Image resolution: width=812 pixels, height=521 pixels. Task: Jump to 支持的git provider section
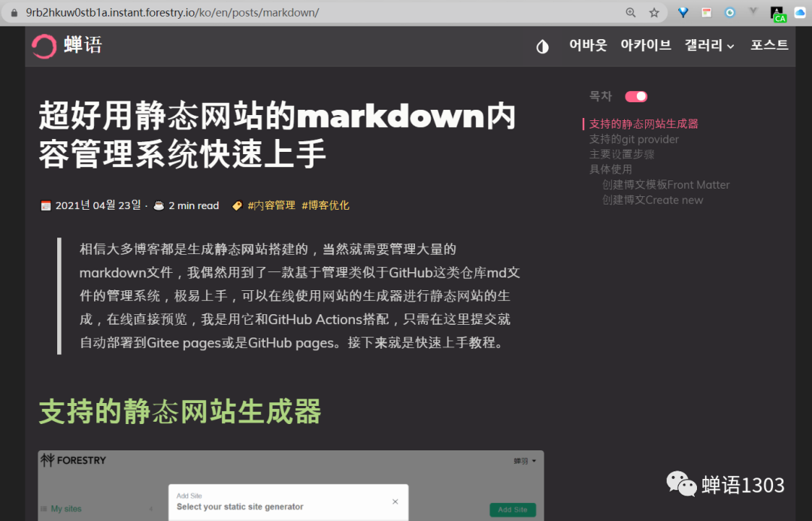(x=634, y=139)
